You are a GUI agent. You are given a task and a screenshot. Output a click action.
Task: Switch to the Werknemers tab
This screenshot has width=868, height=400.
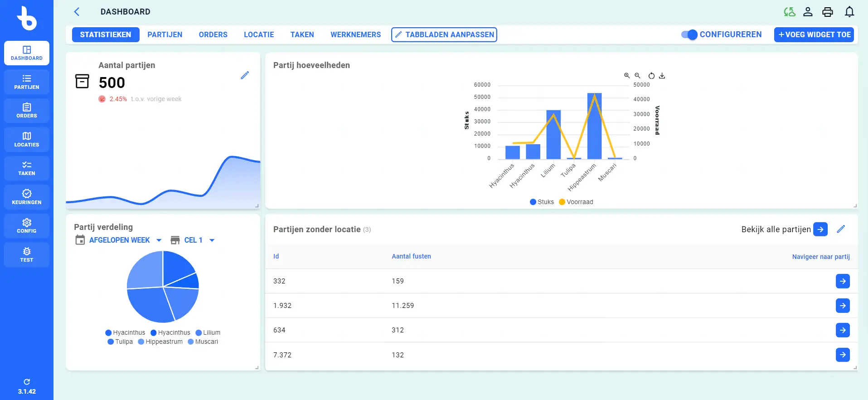click(356, 34)
